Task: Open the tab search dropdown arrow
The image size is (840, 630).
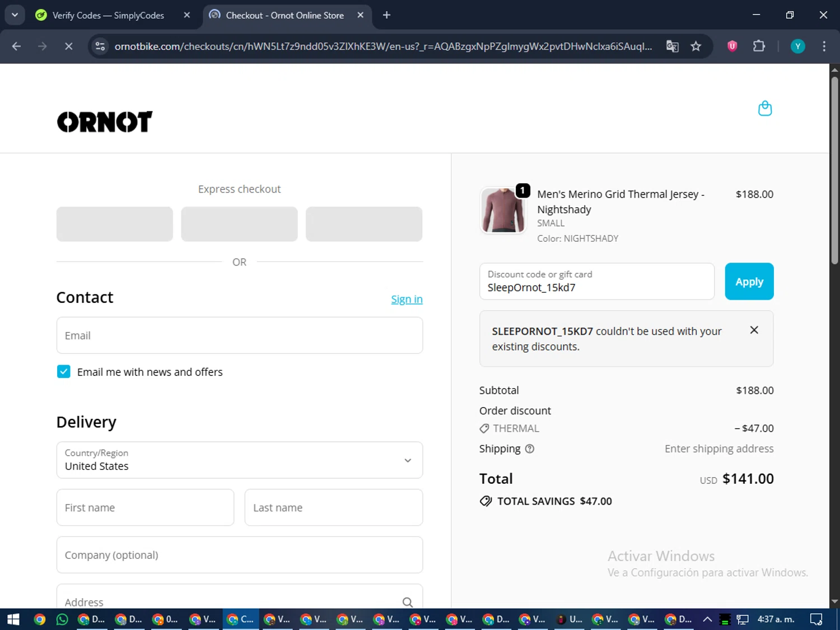Action: tap(15, 15)
